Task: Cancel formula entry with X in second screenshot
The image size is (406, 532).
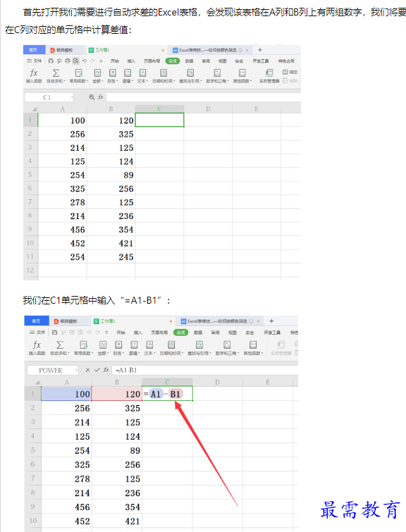Action: click(87, 370)
